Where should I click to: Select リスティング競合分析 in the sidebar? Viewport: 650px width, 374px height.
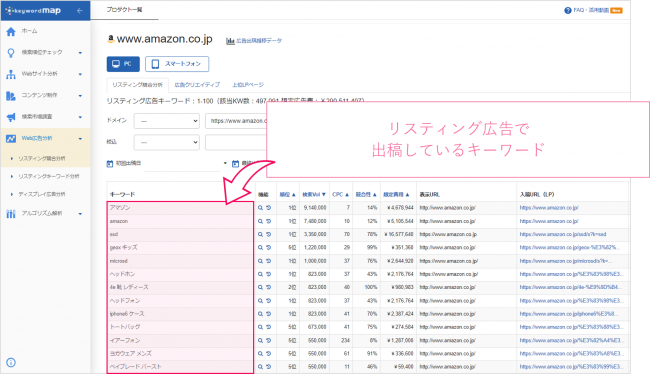(x=42, y=158)
